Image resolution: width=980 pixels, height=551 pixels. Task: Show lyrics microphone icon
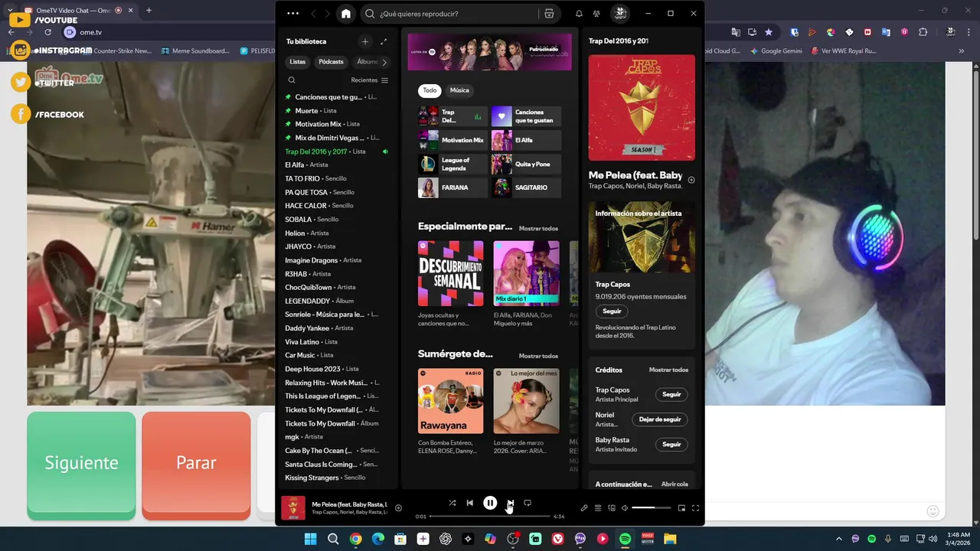(x=584, y=508)
